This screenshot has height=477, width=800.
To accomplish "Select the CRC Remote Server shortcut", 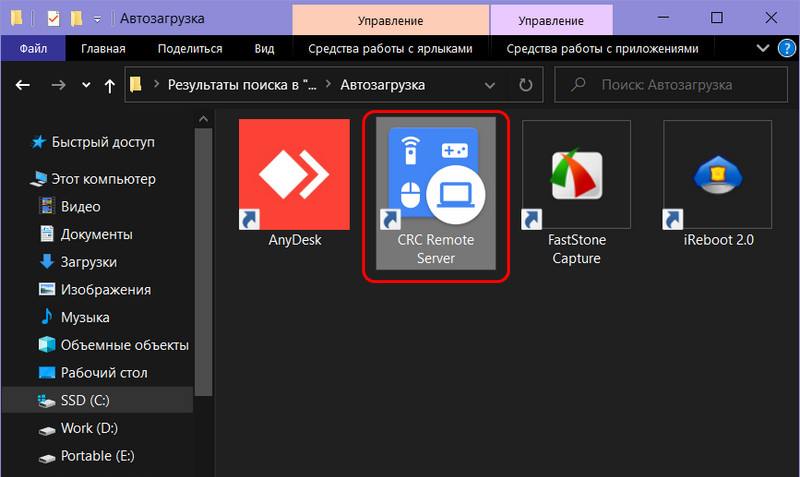I will 436,193.
